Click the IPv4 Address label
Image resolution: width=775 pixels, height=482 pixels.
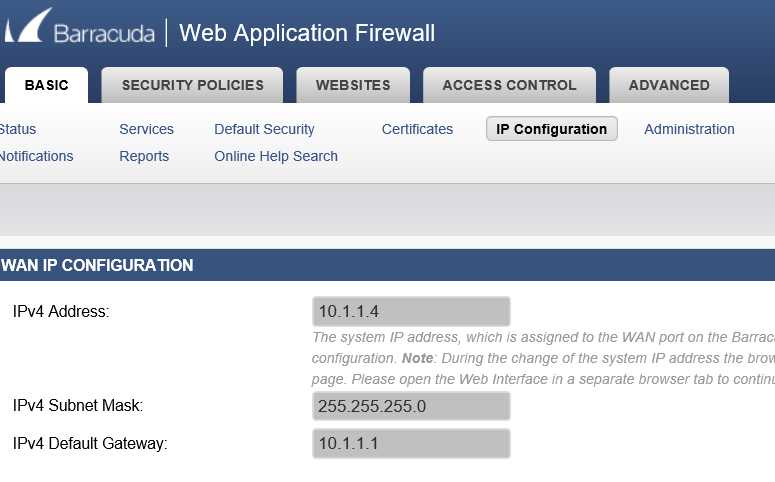(61, 311)
